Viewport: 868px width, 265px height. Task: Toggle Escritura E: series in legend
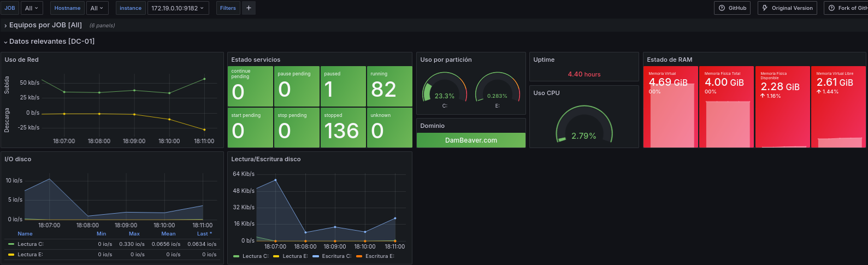click(x=380, y=256)
